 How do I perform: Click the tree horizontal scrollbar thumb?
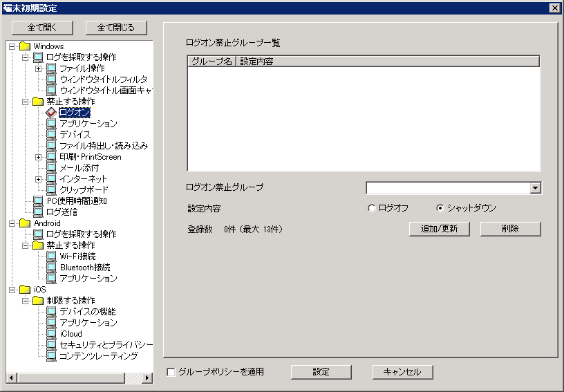click(x=71, y=377)
